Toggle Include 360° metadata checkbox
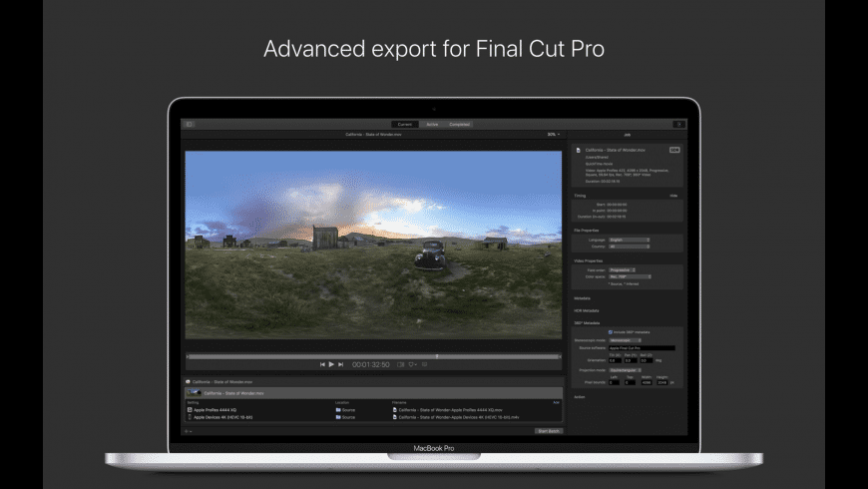Screen dimensions: 868x489 pyautogui.click(x=610, y=332)
